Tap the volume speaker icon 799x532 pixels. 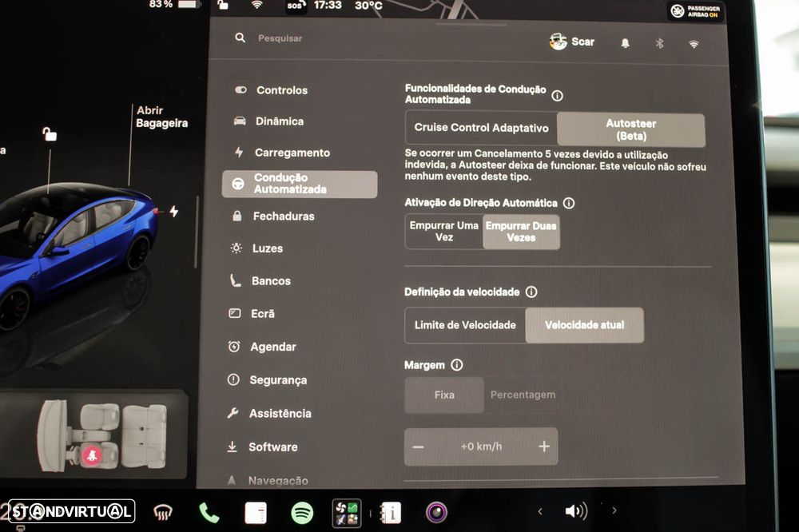coord(576,511)
